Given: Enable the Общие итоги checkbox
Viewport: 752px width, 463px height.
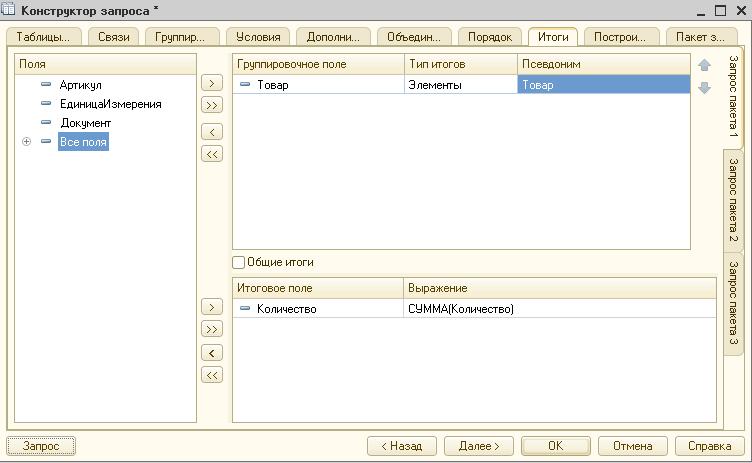Looking at the screenshot, I should (x=239, y=262).
